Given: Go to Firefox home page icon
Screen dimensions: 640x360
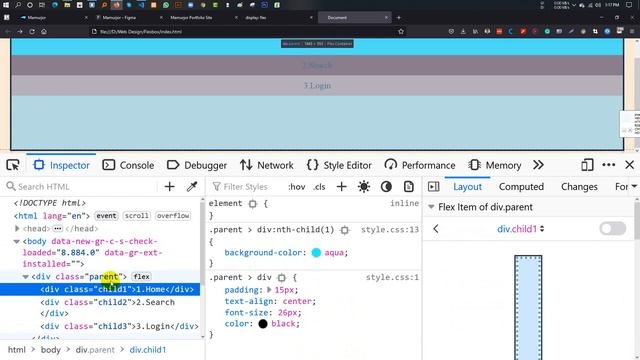Looking at the screenshot, I should point(44,31).
